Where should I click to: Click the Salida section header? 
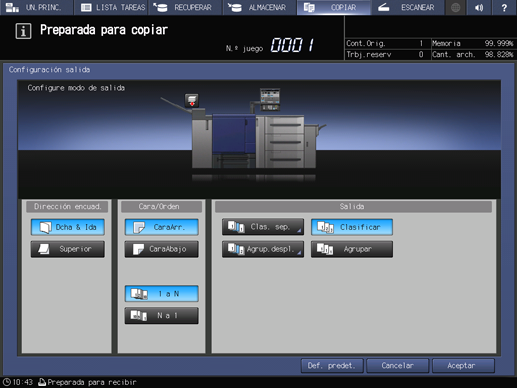pos(353,207)
